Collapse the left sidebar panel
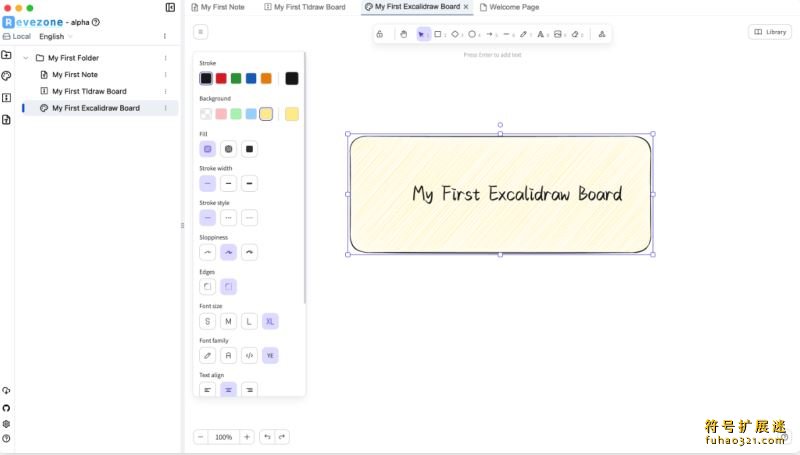Screen dimensions: 800x455 point(170,7)
